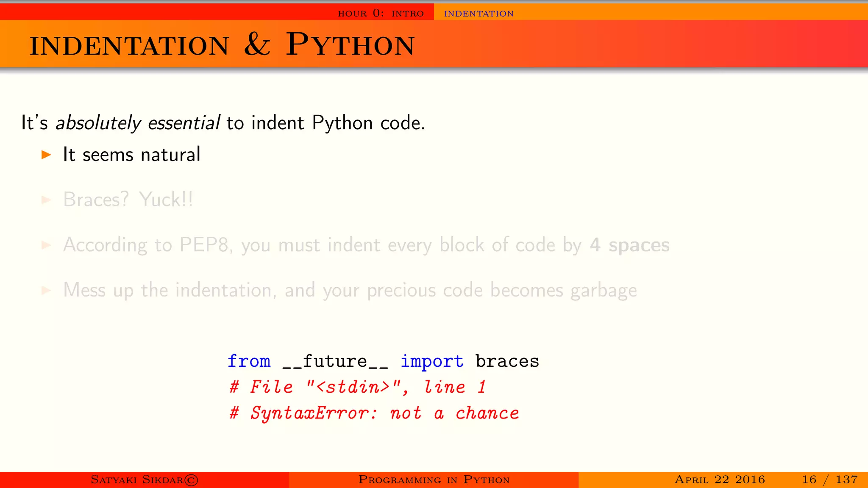The height and width of the screenshot is (488, 868).
Task: Open the 'hour 0: intro' section link
Action: coord(381,13)
